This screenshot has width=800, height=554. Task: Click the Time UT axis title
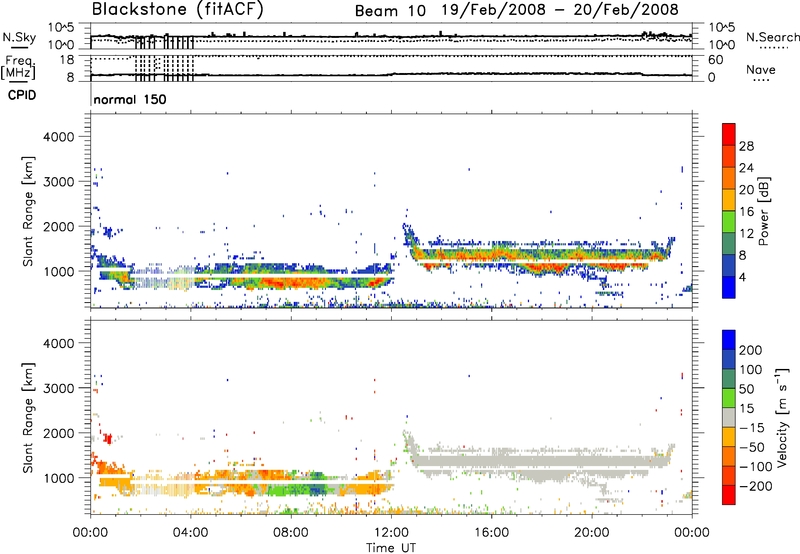coord(391,548)
